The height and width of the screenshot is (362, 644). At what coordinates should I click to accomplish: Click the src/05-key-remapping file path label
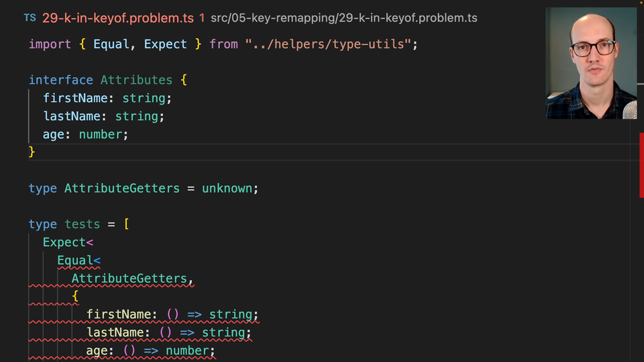pyautogui.click(x=343, y=18)
